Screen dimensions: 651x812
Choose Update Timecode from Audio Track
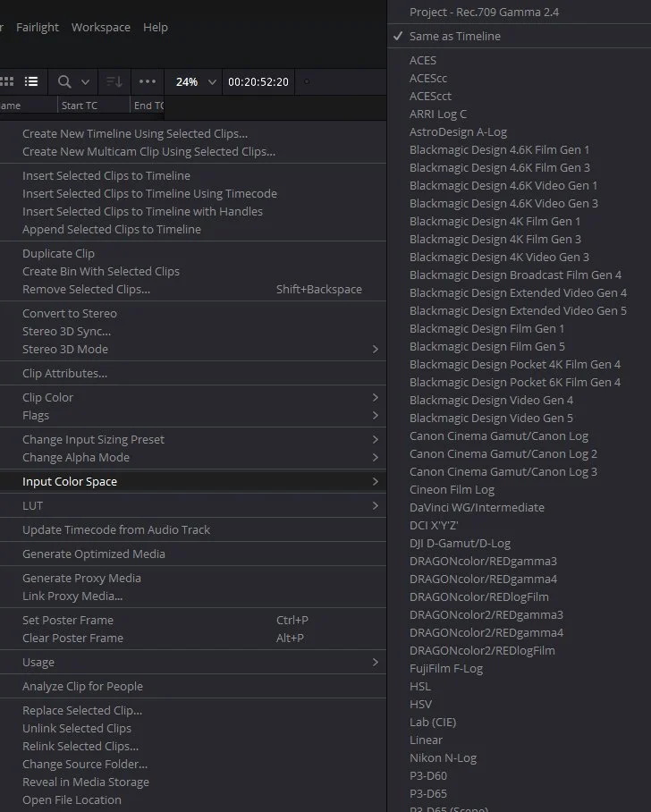click(x=116, y=529)
